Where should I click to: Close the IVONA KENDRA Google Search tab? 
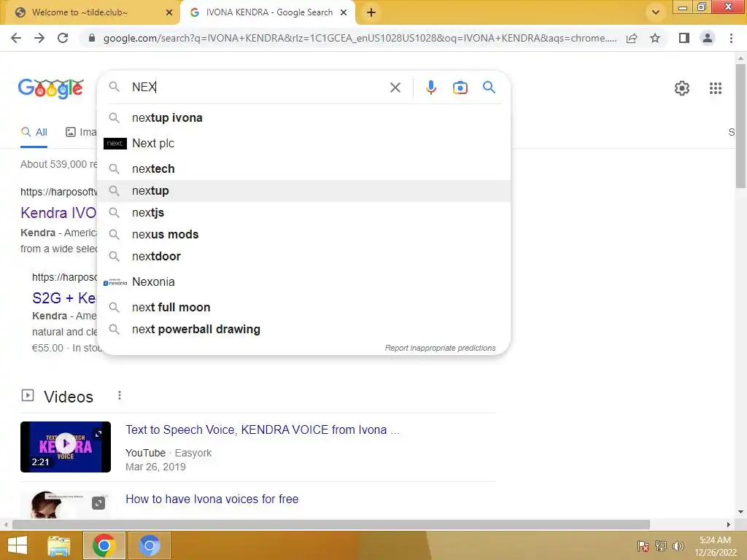344,12
